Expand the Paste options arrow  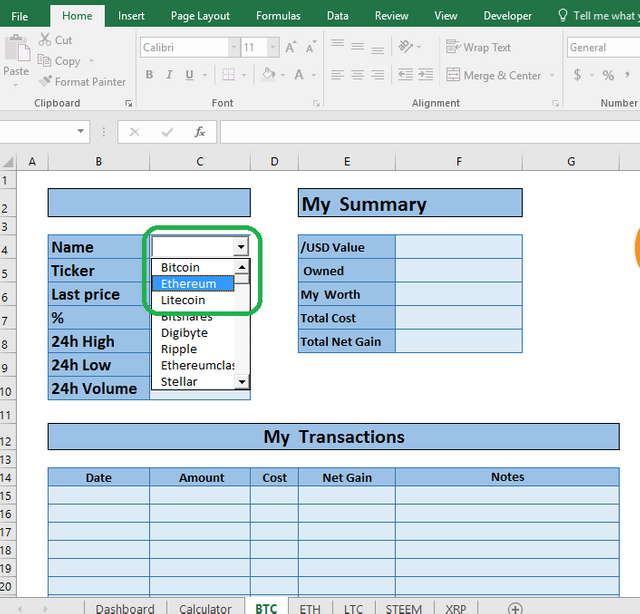coord(16,85)
